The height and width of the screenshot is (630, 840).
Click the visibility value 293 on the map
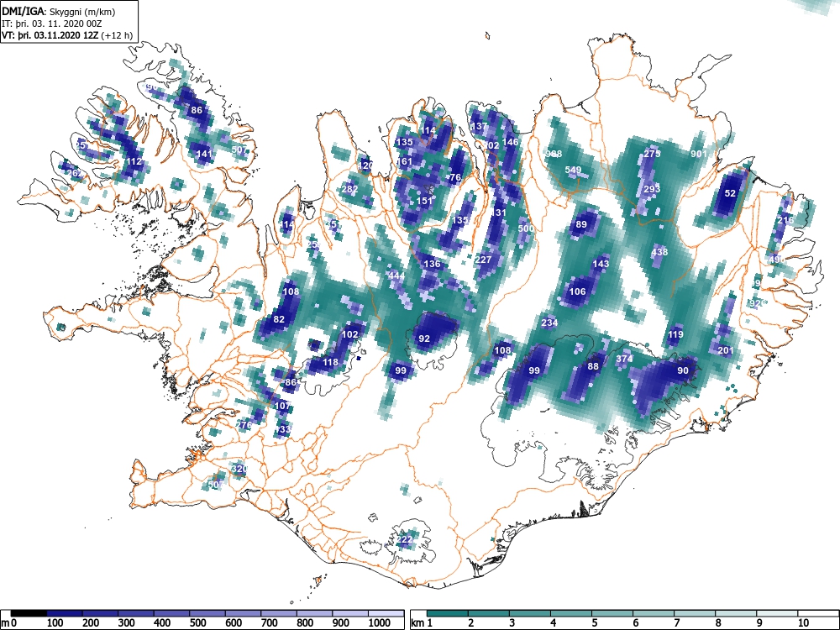[652, 189]
